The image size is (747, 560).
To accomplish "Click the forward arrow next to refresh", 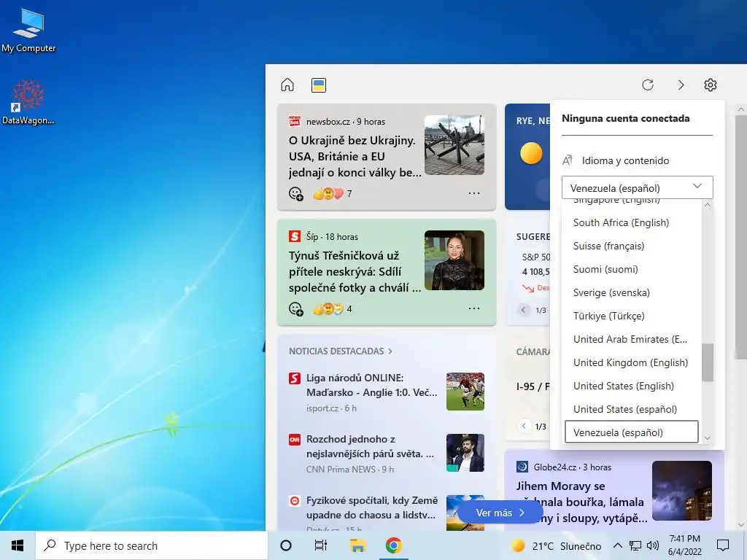I will [681, 85].
